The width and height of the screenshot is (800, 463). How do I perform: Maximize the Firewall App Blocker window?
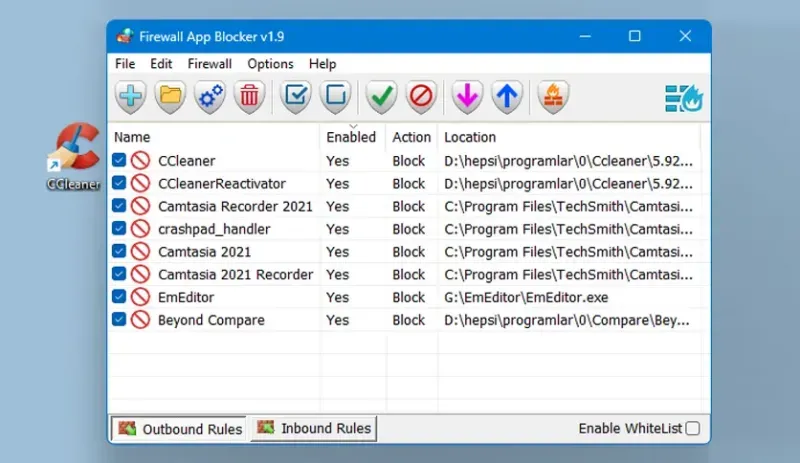coord(635,36)
